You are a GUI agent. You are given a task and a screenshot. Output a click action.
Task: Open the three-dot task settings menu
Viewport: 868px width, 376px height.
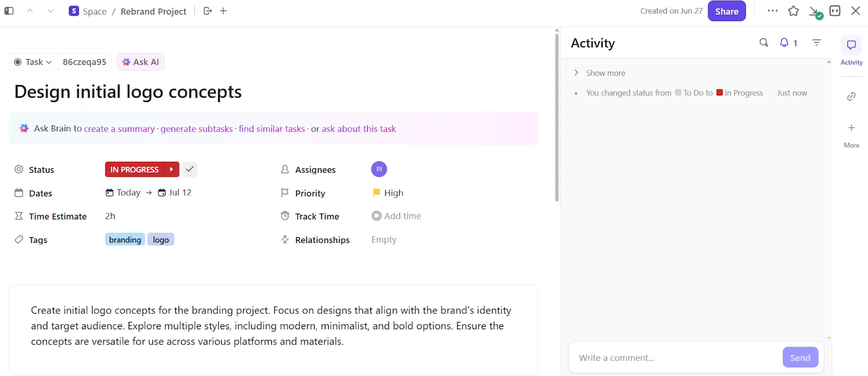coord(773,11)
